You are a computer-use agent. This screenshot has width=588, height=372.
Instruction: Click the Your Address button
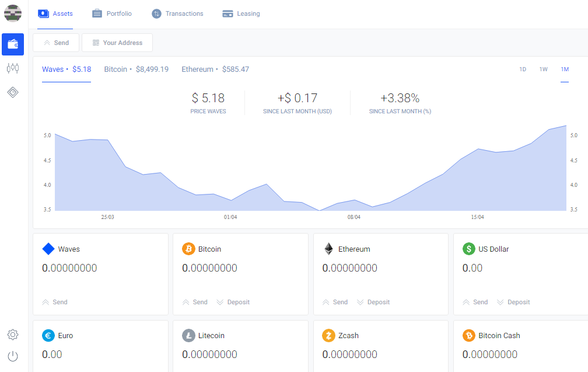[x=117, y=43]
